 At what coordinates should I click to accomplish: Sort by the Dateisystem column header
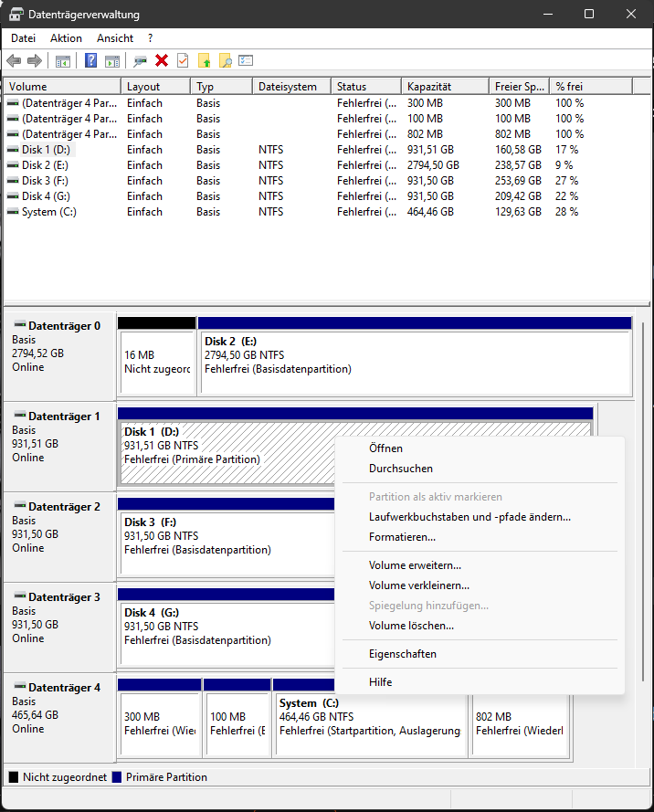(291, 87)
